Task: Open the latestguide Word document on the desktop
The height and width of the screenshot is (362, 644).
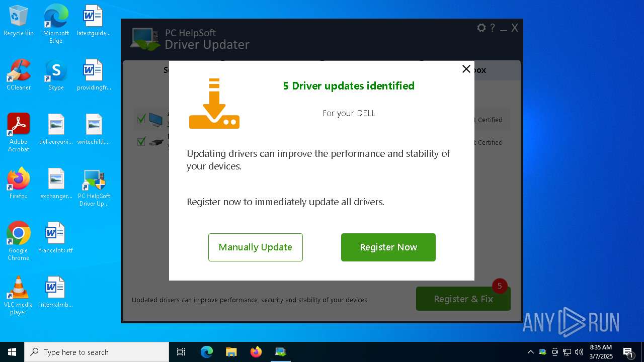Action: click(94, 21)
